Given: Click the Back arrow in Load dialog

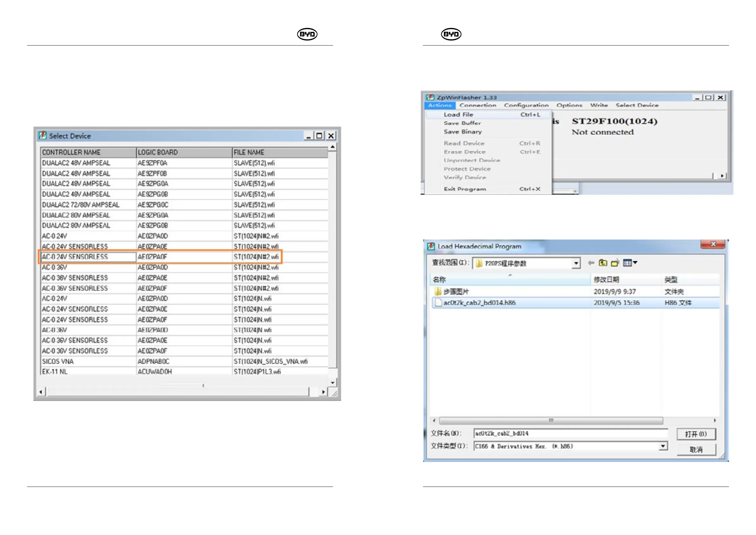Looking at the screenshot, I should click(x=591, y=263).
